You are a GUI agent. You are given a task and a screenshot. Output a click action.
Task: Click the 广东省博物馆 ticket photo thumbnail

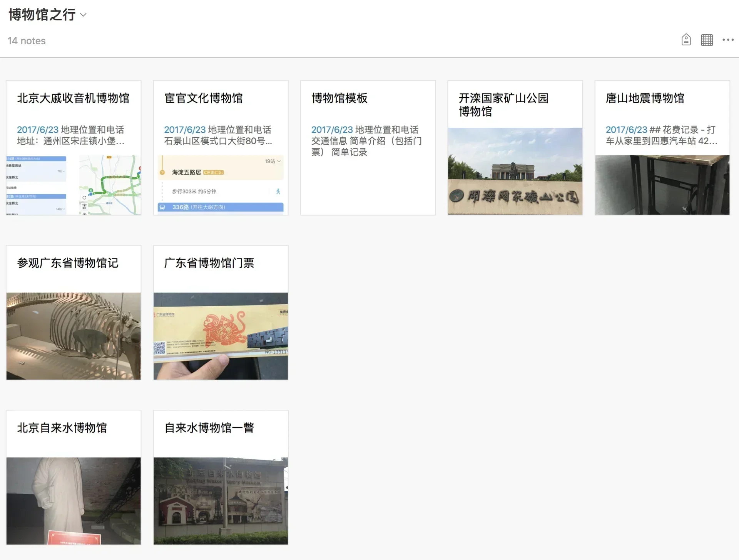coord(221,336)
